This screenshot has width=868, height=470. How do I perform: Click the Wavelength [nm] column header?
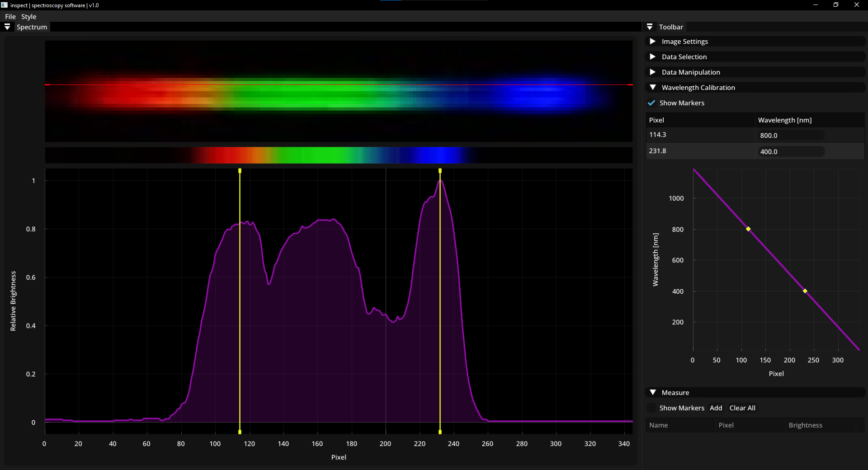pyautogui.click(x=810, y=120)
